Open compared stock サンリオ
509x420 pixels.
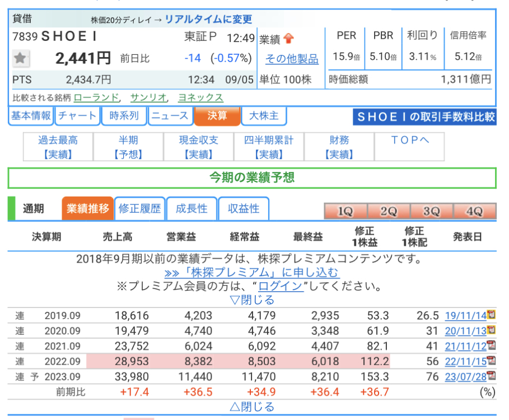click(x=148, y=97)
